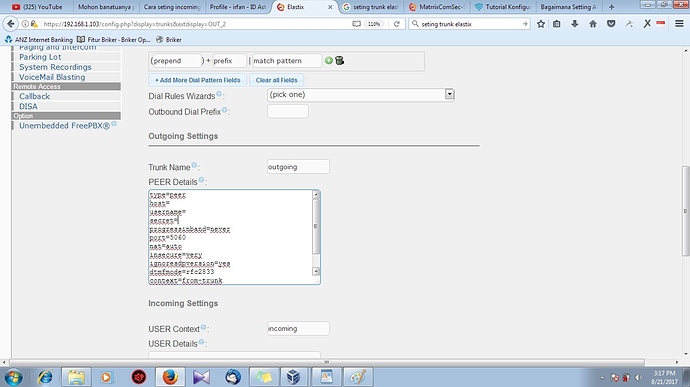Delete the dial pattern row with trash icon
This screenshot has width=690, height=387.
click(339, 60)
